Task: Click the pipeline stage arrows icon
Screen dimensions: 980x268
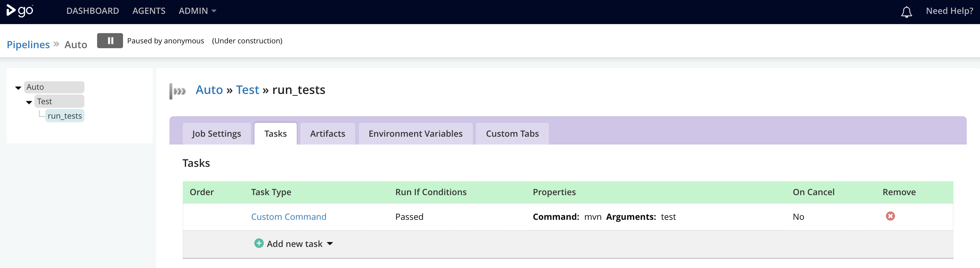Action: [x=178, y=91]
